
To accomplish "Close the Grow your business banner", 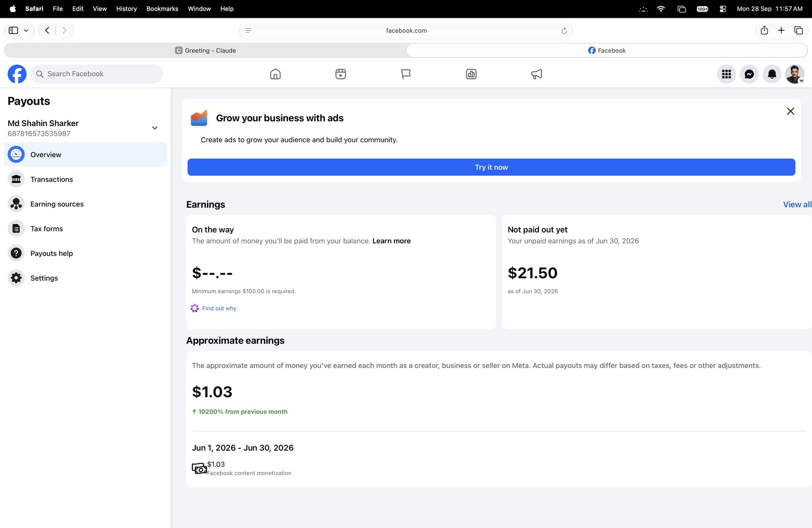I will click(790, 111).
